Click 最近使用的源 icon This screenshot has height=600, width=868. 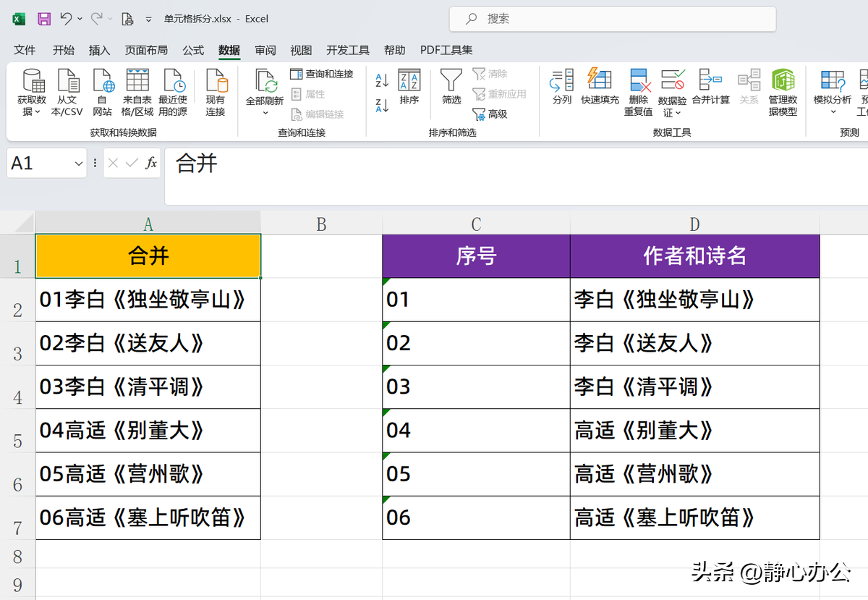tap(174, 81)
